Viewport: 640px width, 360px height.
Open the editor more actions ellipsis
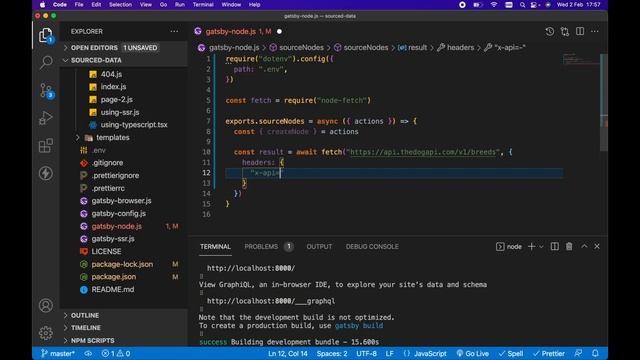(595, 31)
